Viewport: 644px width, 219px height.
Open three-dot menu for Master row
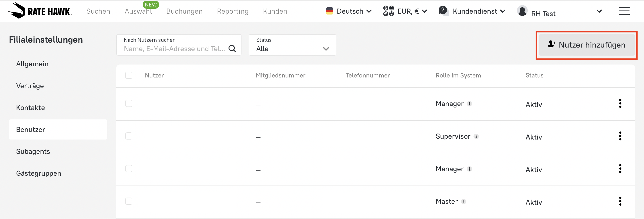tap(620, 201)
